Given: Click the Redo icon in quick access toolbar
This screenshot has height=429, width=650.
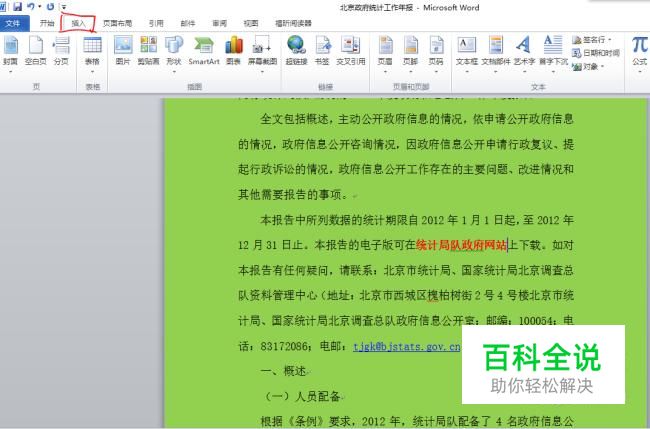Looking at the screenshot, I should 51,7.
